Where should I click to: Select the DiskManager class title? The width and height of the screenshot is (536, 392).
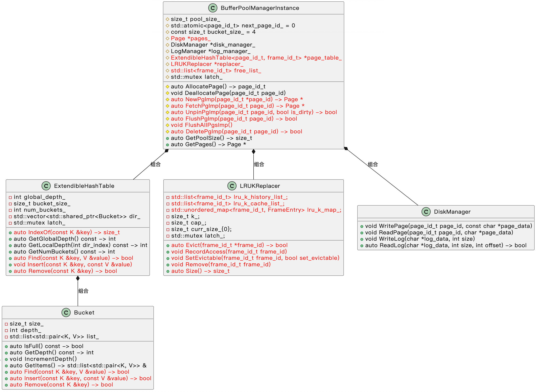click(x=452, y=212)
